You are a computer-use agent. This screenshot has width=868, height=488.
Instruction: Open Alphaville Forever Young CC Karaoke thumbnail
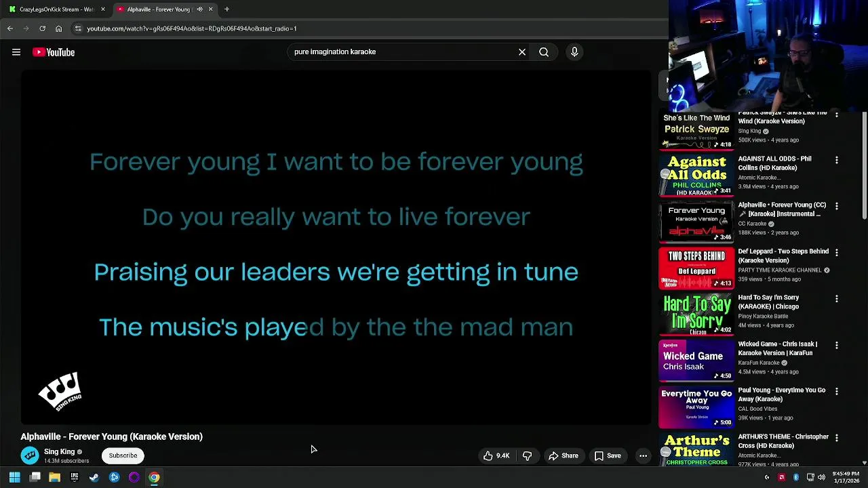(x=696, y=222)
